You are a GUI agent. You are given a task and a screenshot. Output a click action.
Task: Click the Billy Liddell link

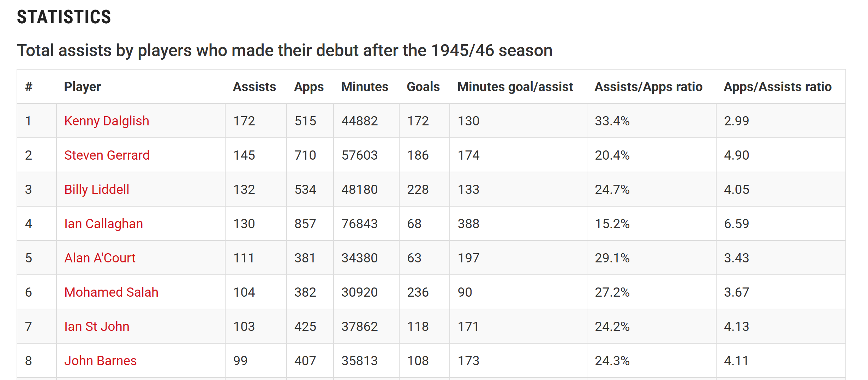click(96, 190)
